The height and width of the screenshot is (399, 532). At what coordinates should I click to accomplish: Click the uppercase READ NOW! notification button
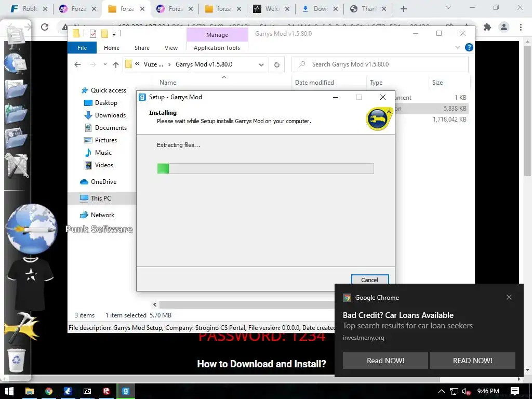click(x=472, y=361)
